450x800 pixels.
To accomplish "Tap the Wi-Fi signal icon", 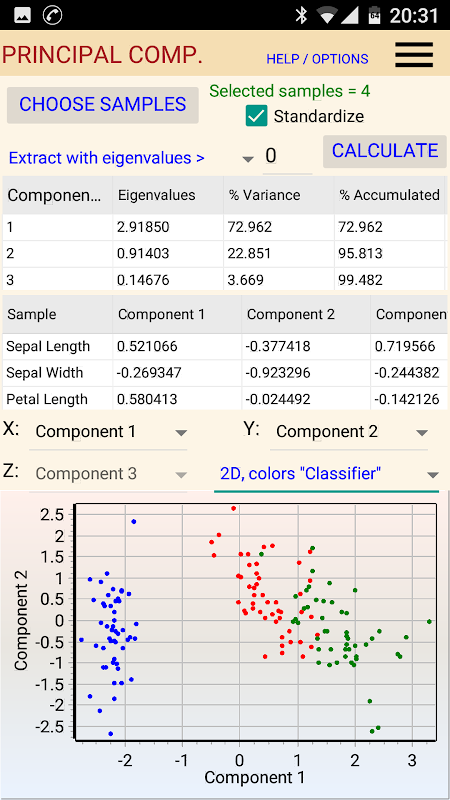I will click(x=326, y=15).
